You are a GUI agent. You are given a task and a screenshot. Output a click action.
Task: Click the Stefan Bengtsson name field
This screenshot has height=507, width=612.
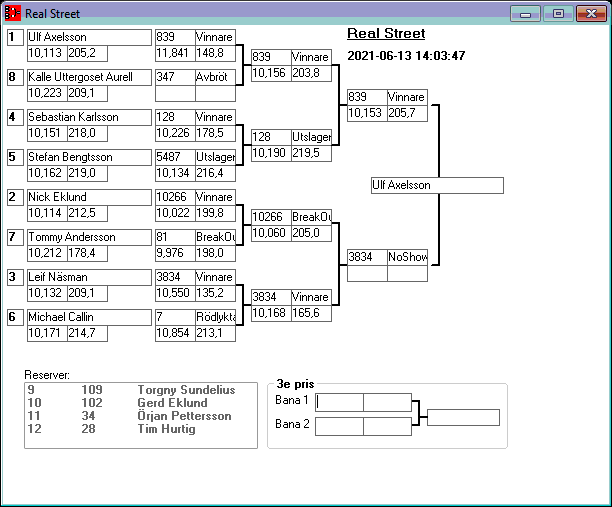coord(88,157)
